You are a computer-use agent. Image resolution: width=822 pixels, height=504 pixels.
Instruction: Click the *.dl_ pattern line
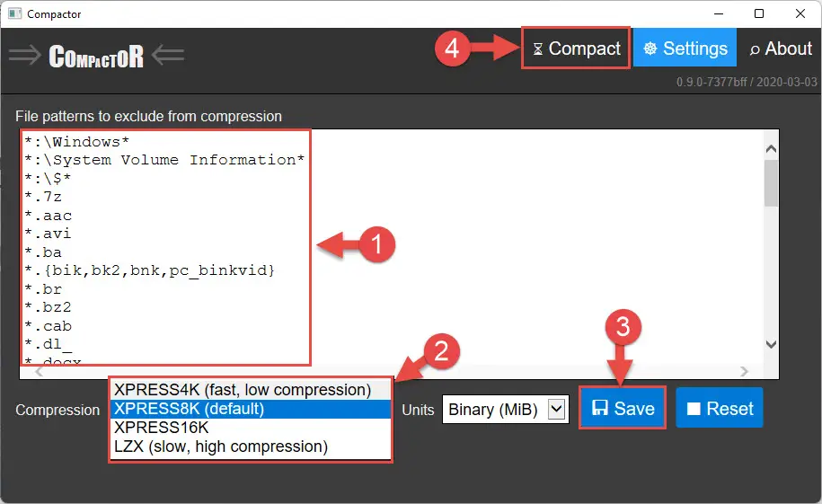point(48,345)
